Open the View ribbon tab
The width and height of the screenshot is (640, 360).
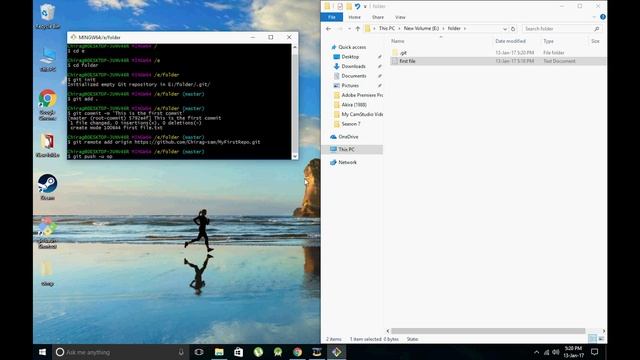click(x=400, y=17)
